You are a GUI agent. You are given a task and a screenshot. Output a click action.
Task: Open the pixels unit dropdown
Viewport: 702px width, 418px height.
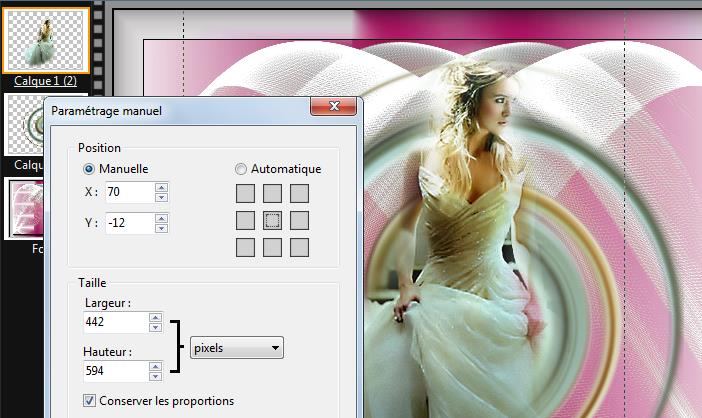(236, 348)
